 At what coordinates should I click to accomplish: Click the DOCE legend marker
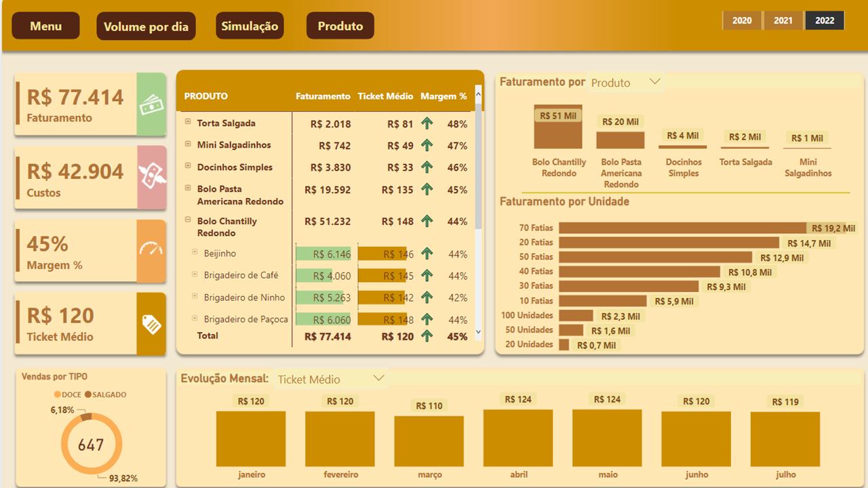pyautogui.click(x=57, y=394)
